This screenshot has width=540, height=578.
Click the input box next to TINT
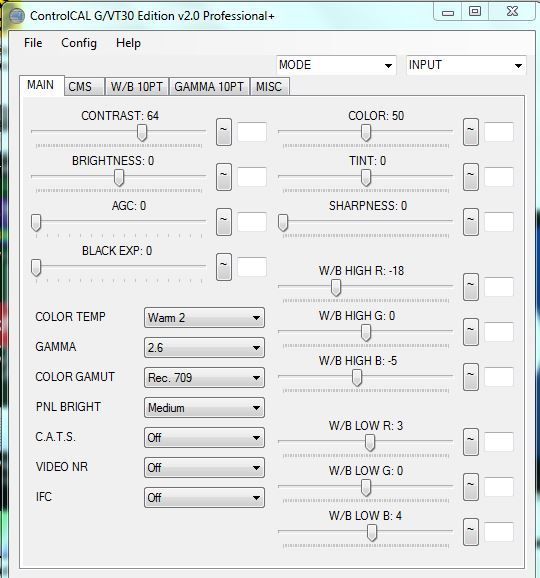(x=499, y=177)
